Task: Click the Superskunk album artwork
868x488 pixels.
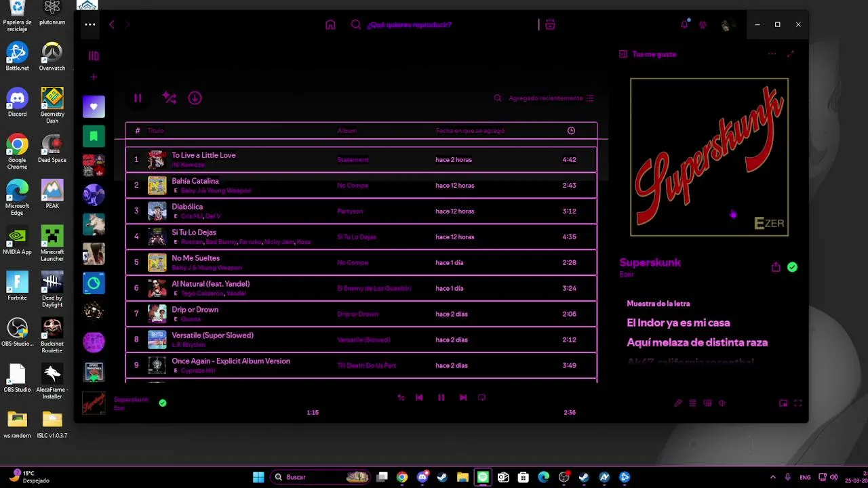Action: coord(709,157)
